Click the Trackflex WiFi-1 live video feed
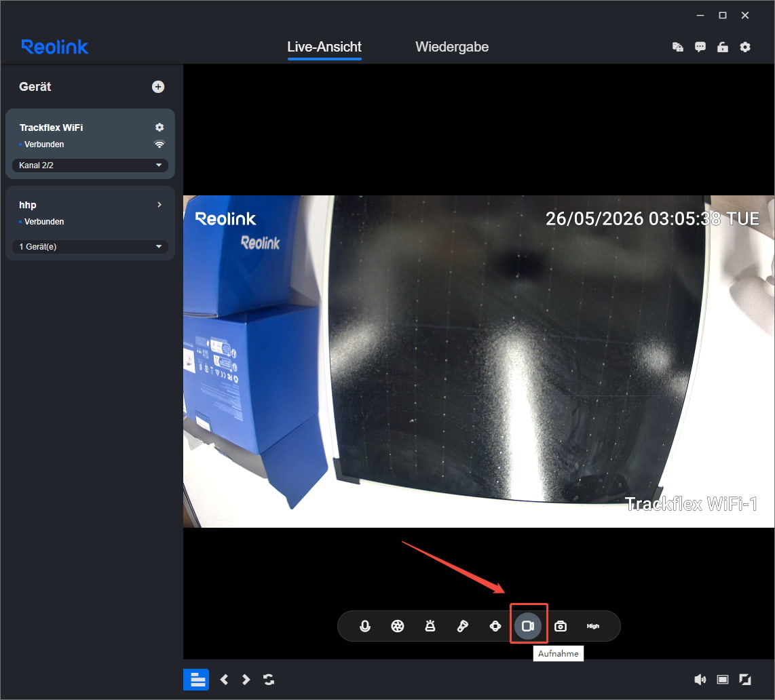775x700 pixels. tap(478, 361)
